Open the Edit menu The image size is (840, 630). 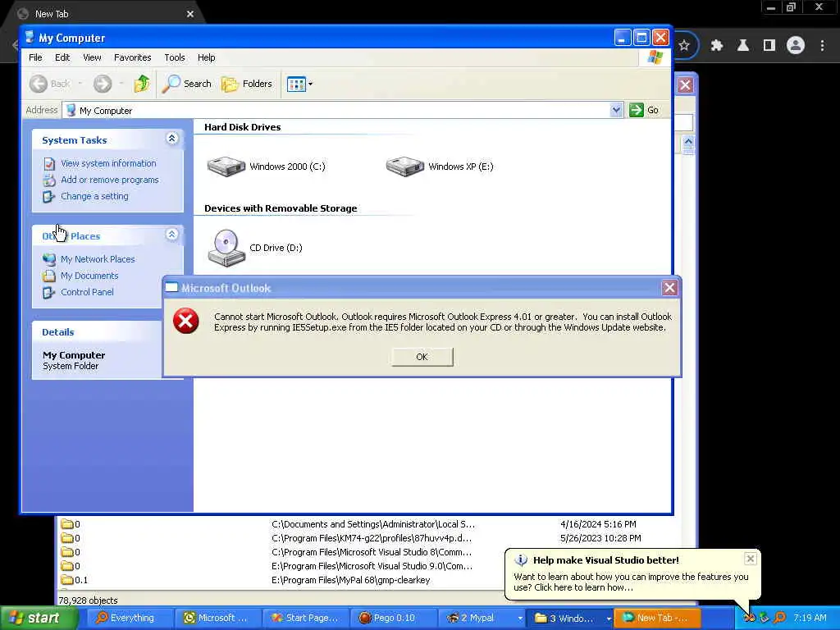click(62, 57)
